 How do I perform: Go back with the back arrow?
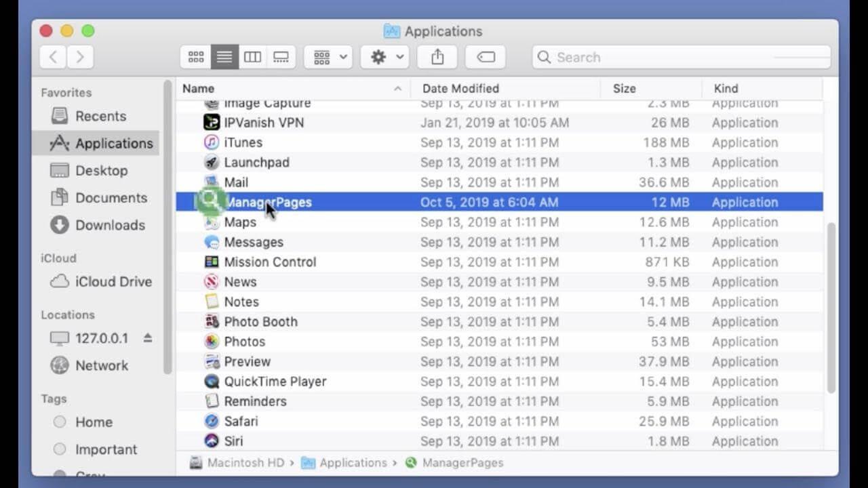53,58
